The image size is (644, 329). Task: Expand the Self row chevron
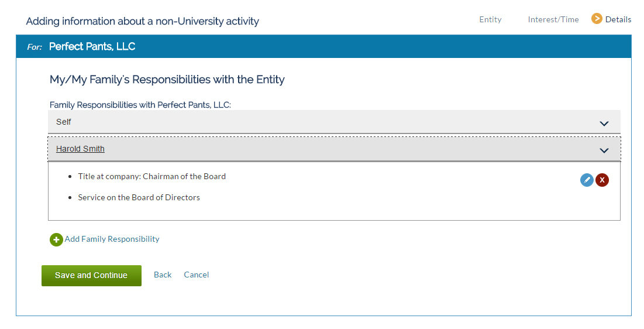point(604,123)
